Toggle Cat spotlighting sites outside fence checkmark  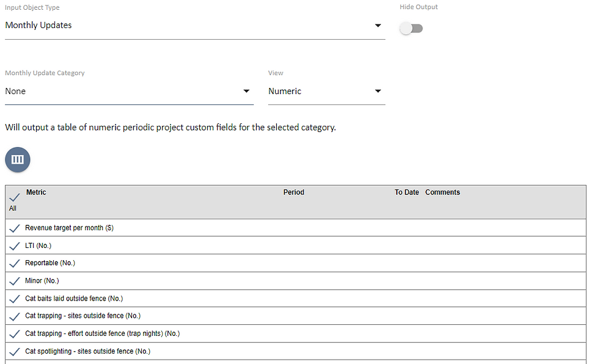[15, 352]
